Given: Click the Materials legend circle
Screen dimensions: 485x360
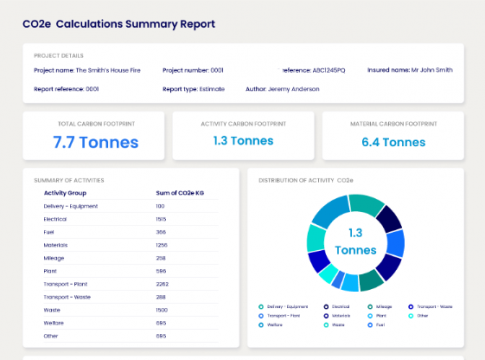Looking at the screenshot, I should tap(326, 316).
